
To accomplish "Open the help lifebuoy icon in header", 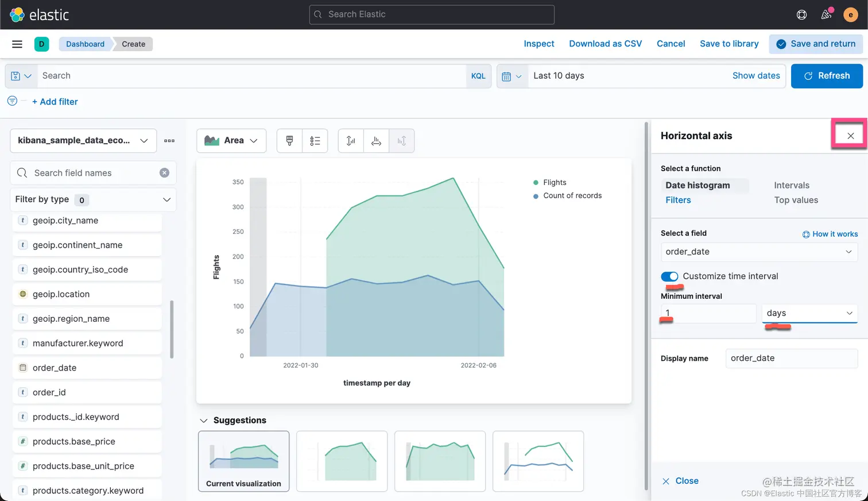I will (x=802, y=14).
